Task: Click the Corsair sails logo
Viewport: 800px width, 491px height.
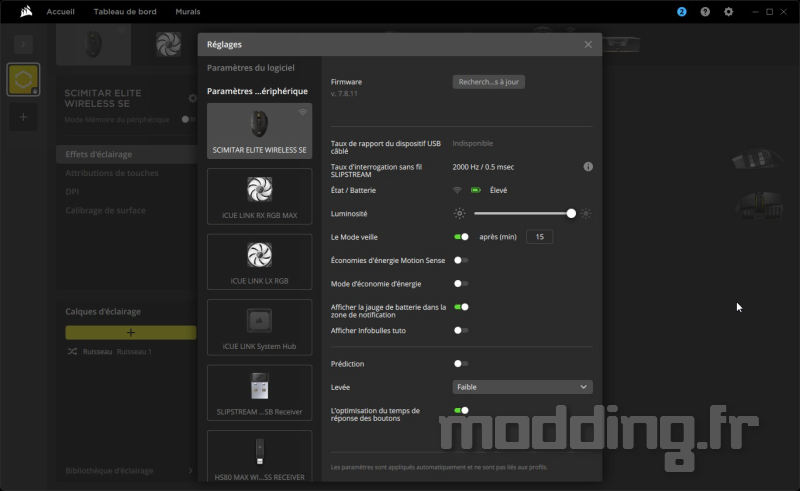Action: (x=26, y=11)
